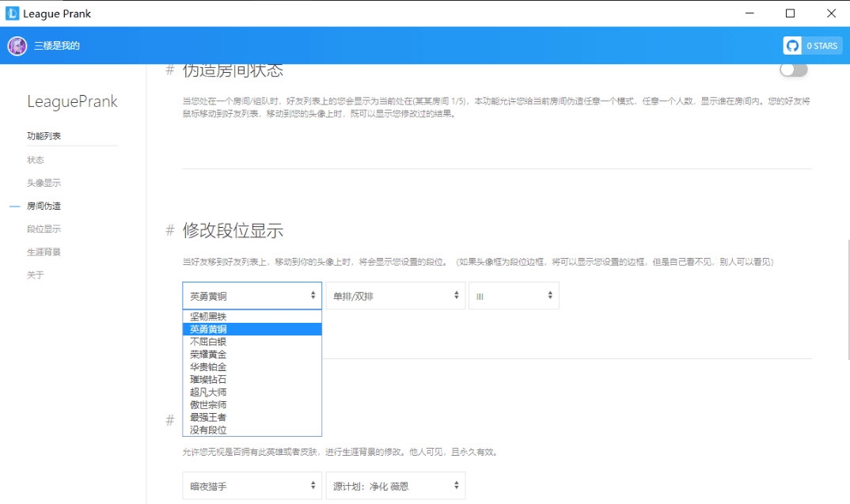Open the 暗夜猎手 champion dropdown
The height and width of the screenshot is (504, 850).
[251, 485]
